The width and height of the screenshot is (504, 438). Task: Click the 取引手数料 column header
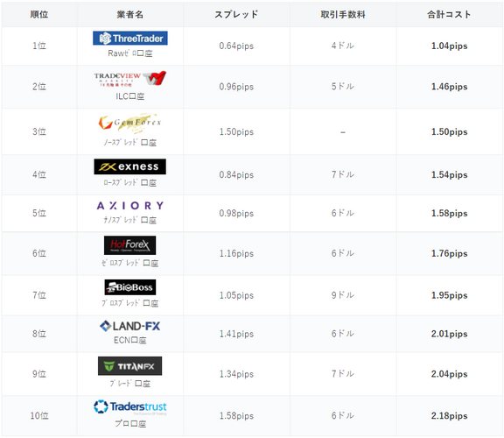coord(343,15)
